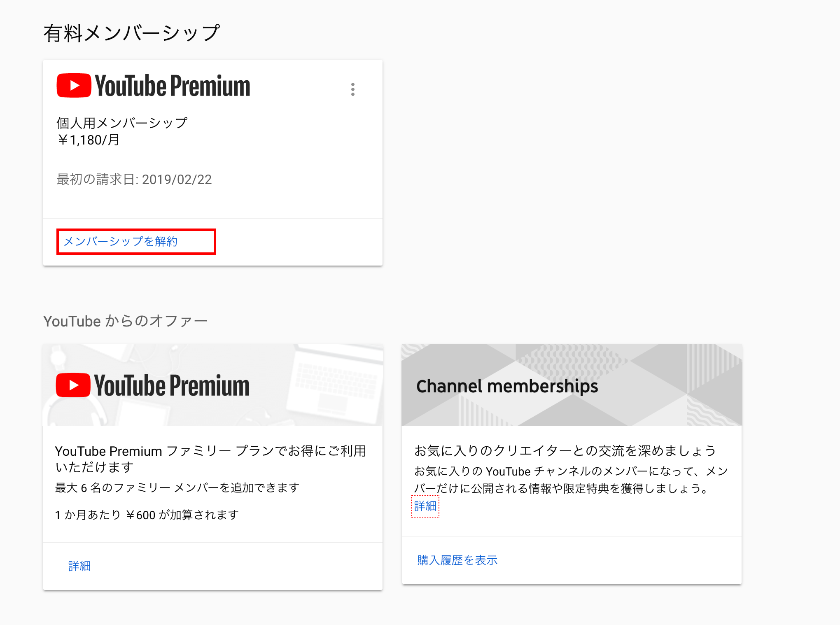Click the YouTube Premium logo in membership card
The width and height of the screenshot is (840, 625).
click(x=153, y=86)
